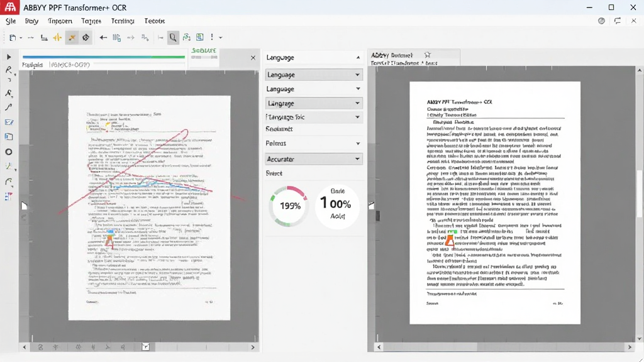Open the Accurater combo box
The height and width of the screenshot is (362, 644).
coord(314,159)
